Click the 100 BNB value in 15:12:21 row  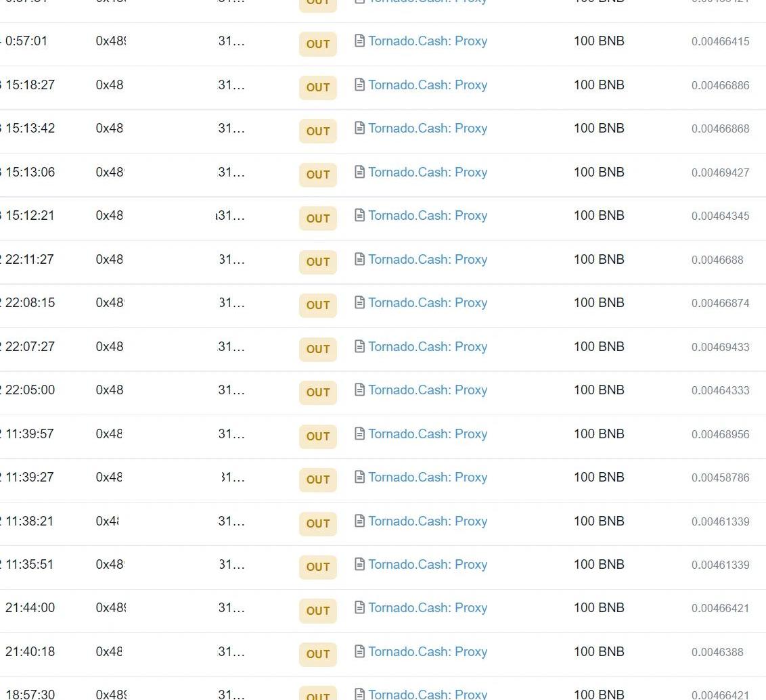[x=599, y=216]
